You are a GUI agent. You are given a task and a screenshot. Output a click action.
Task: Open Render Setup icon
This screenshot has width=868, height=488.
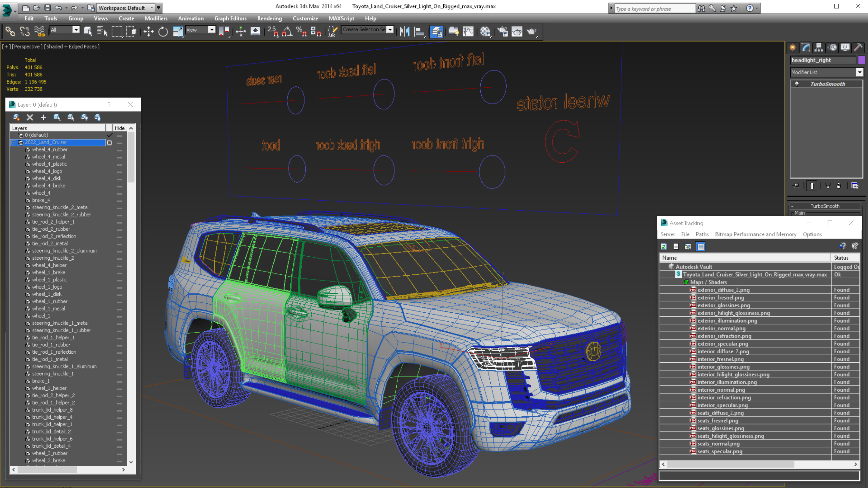pyautogui.click(x=502, y=32)
